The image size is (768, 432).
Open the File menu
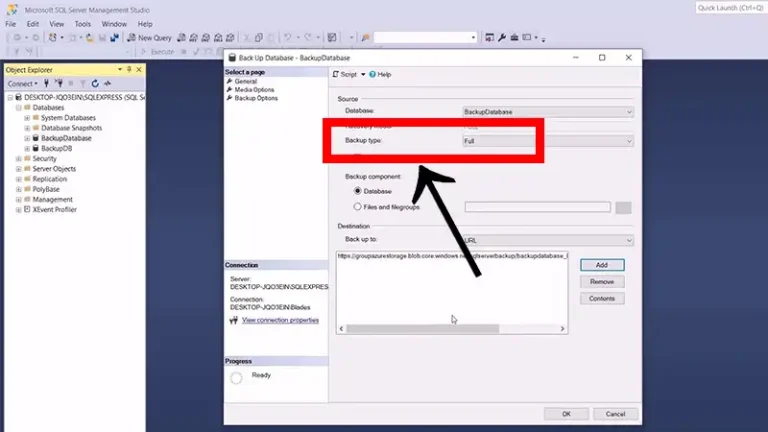pyautogui.click(x=11, y=24)
